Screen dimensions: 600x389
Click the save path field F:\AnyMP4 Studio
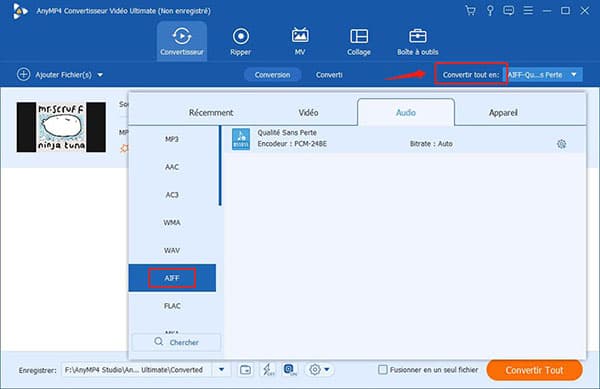[x=137, y=370]
